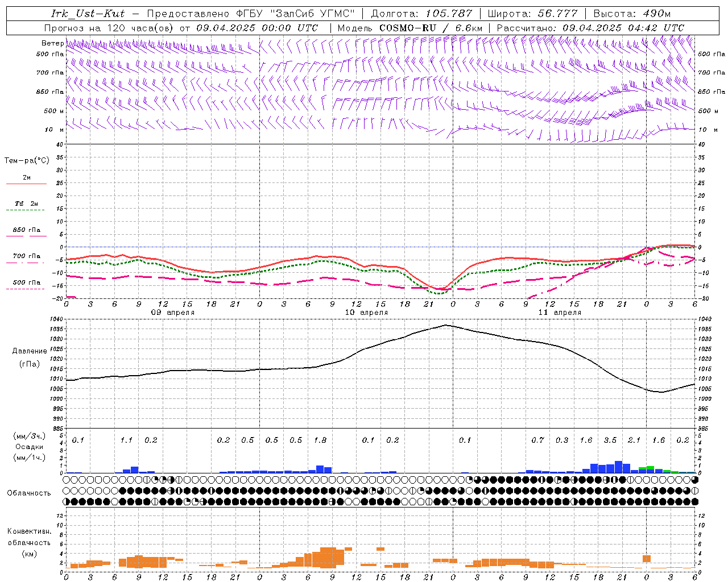Viewport: 728px width, 582px height.
Task: Click the Td 2м dew point legend label
Action: (27, 203)
